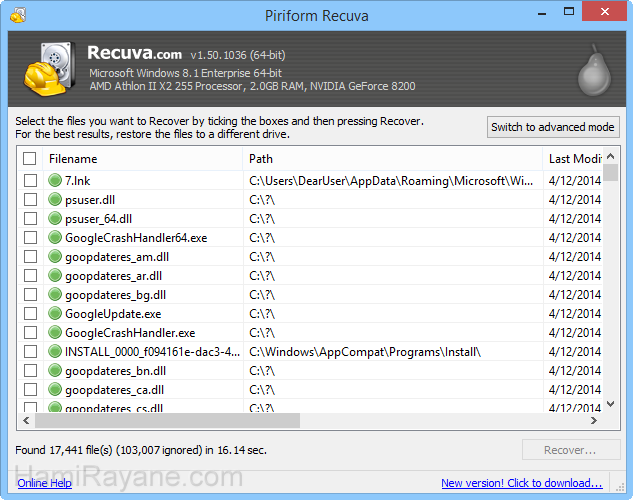633x500 pixels.
Task: Select the psuser.dll filename
Action: (x=90, y=199)
